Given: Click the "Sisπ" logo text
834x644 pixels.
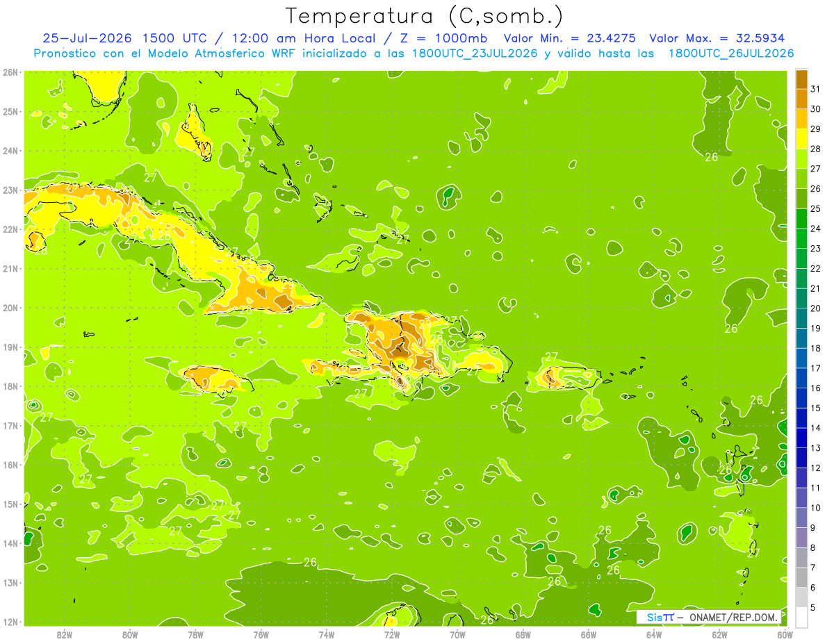Looking at the screenshot, I should (660, 617).
